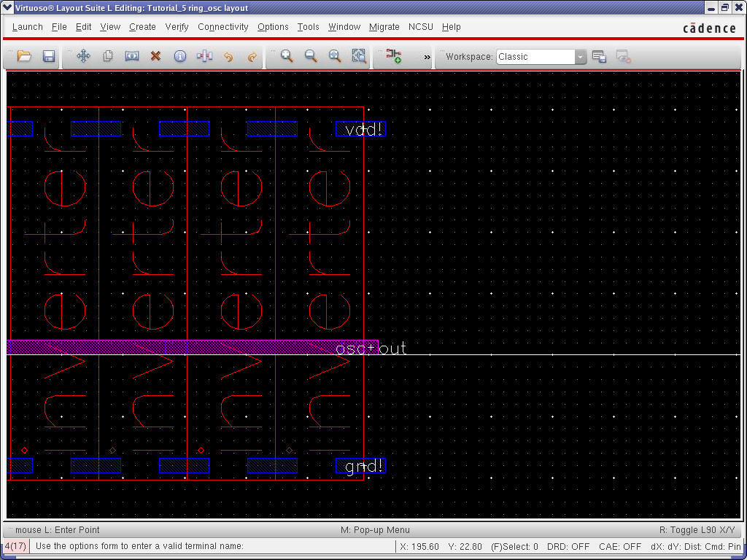Click the Save Workspace icon
747x560 pixels.
click(599, 57)
